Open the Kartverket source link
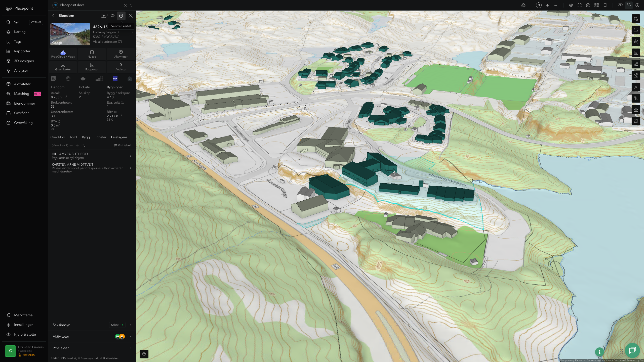 [68, 358]
